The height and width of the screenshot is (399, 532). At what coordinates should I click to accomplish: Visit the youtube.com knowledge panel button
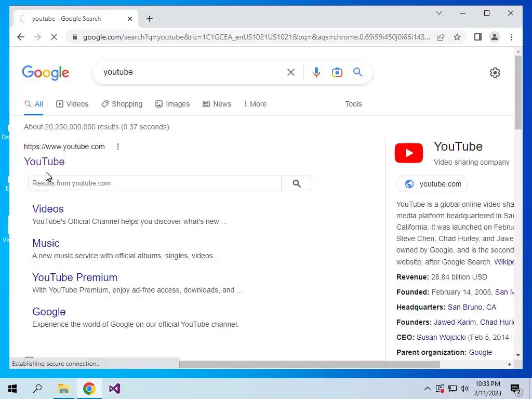click(x=432, y=184)
